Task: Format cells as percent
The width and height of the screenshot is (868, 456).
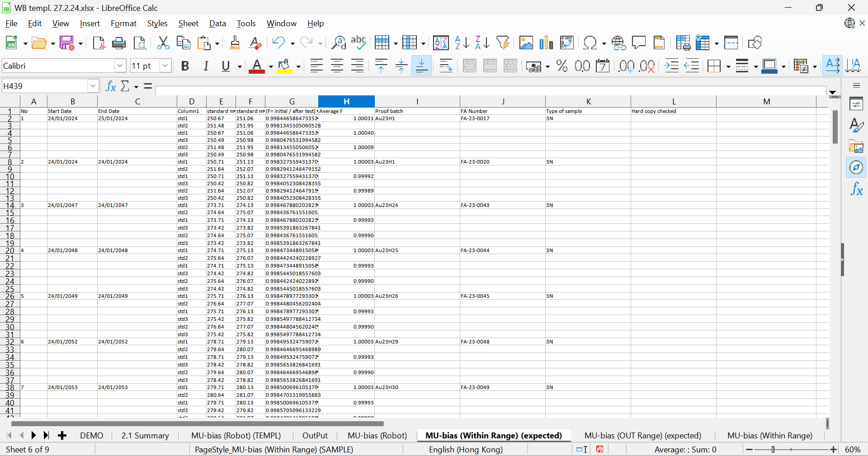Action: click(562, 66)
